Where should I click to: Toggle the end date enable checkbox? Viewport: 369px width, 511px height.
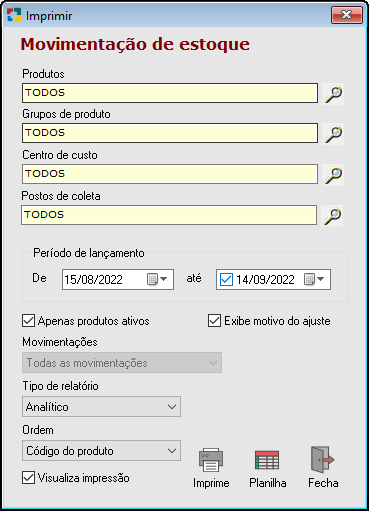[226, 279]
